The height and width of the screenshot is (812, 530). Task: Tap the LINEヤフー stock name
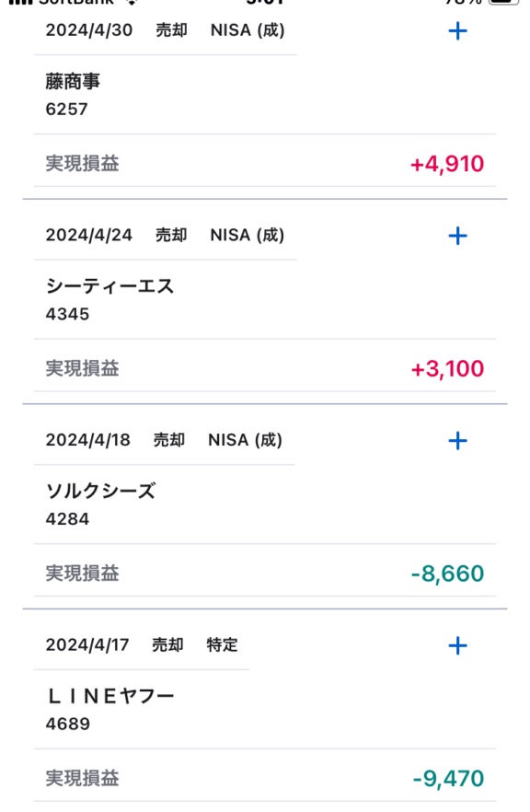(x=110, y=696)
